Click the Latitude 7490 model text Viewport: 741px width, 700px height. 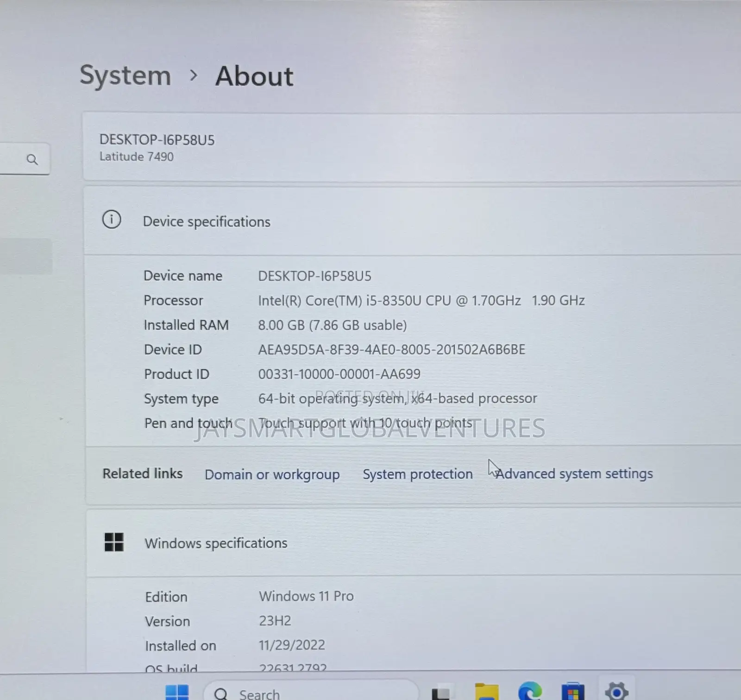(x=137, y=157)
